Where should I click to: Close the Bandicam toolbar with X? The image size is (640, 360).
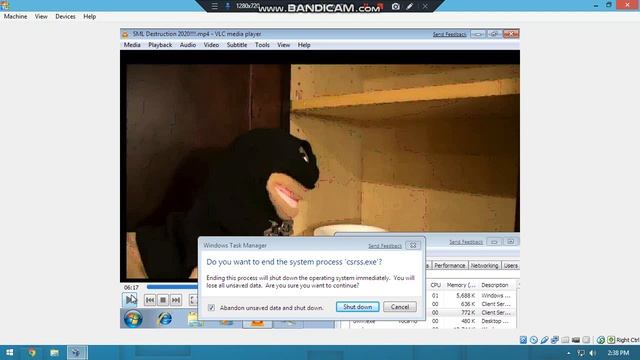coord(425,6)
